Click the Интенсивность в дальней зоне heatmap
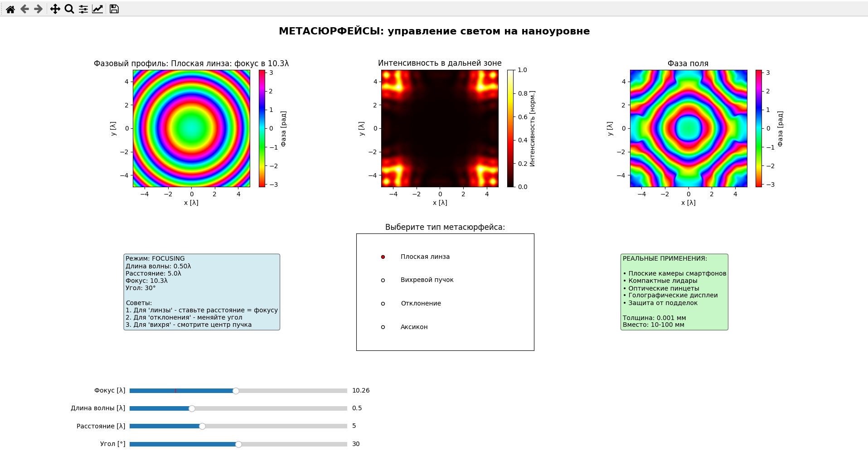This screenshot has height=461, width=868. pos(440,128)
